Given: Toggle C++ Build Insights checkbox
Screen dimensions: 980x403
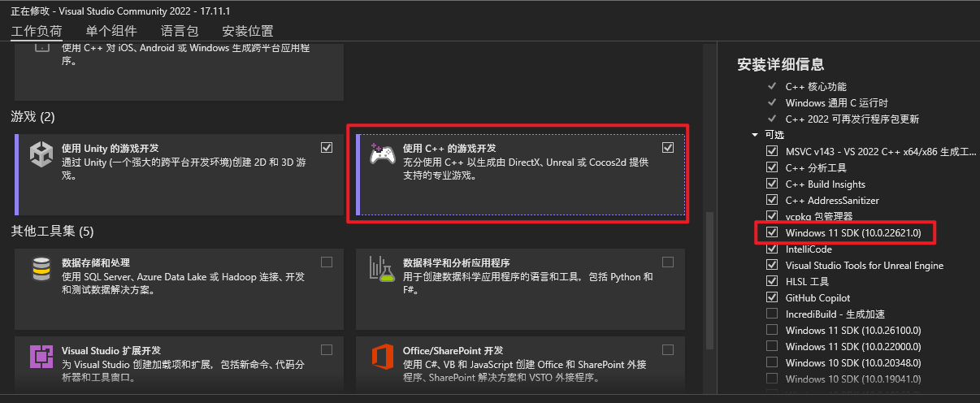Looking at the screenshot, I should 772,184.
